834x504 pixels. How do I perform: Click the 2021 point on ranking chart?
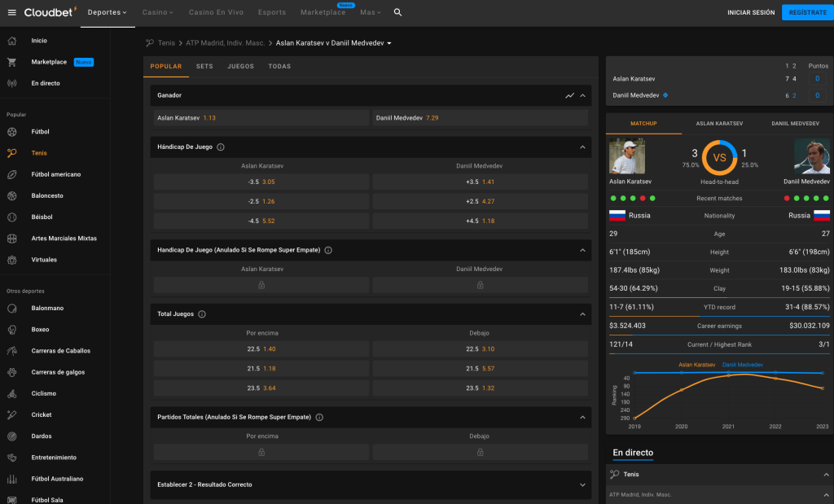pos(728,375)
